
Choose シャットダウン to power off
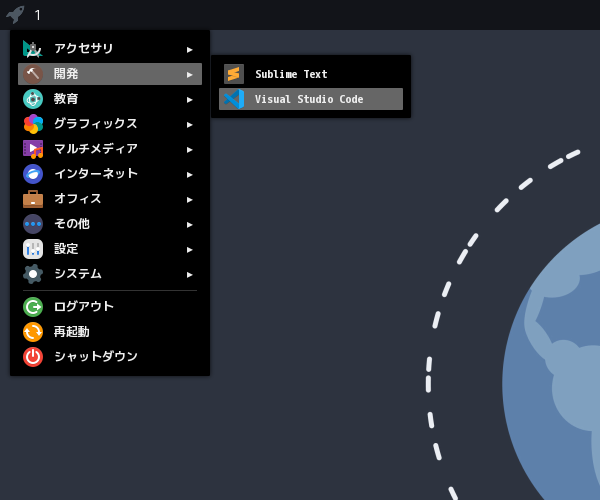click(x=110, y=357)
